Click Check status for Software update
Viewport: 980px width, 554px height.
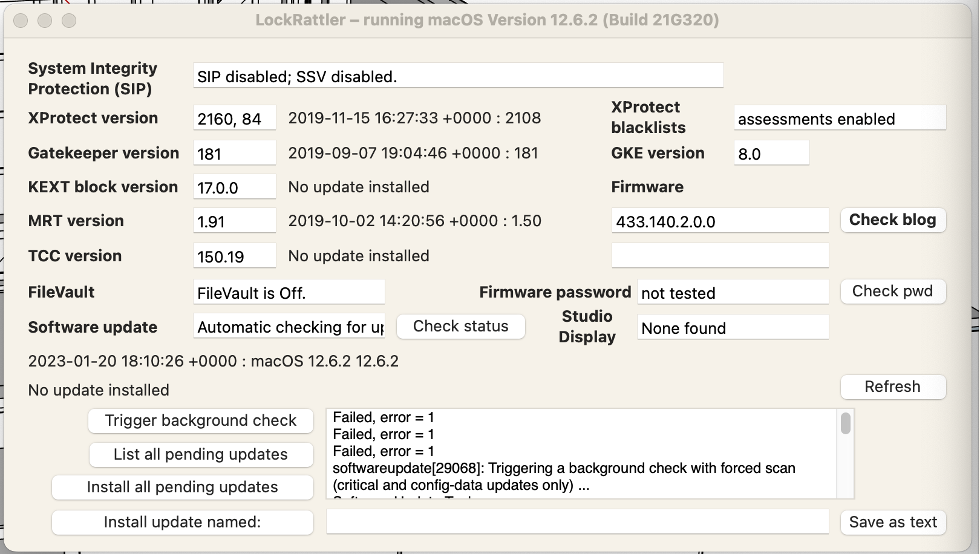click(x=460, y=327)
